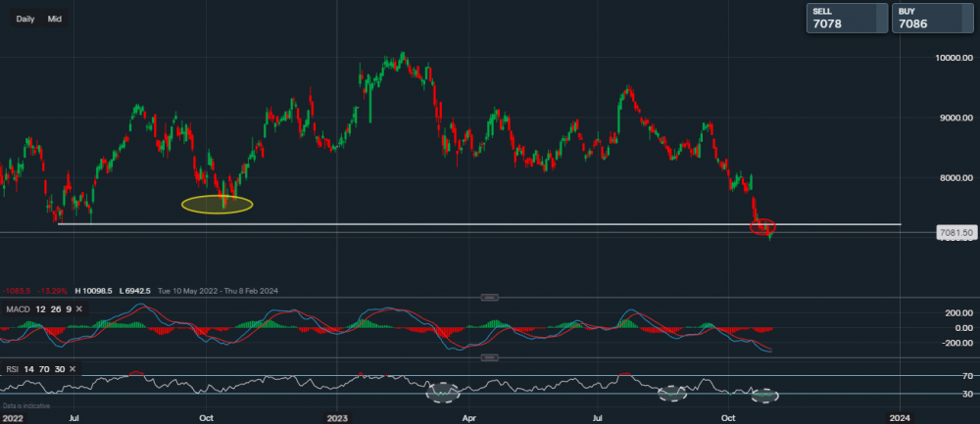Grab the resize handle below MACD panel
This screenshot has height=424, width=980.
pyautogui.click(x=488, y=355)
